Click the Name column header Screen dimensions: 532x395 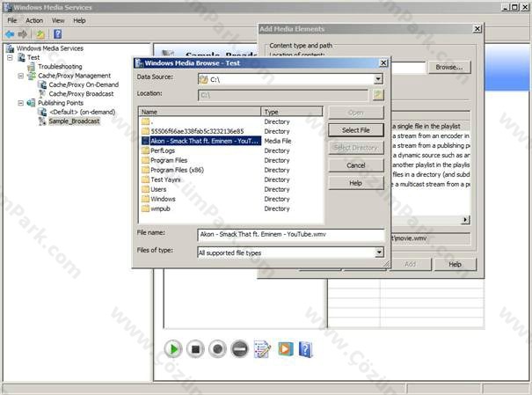(200, 112)
